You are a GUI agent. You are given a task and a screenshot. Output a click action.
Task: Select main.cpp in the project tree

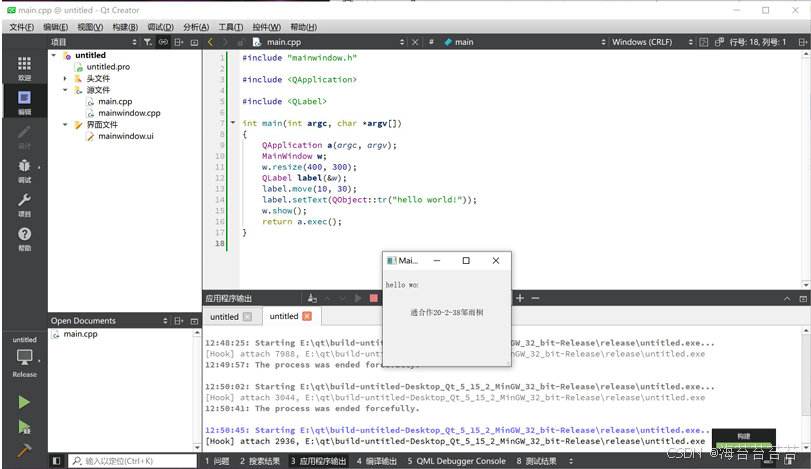(115, 101)
